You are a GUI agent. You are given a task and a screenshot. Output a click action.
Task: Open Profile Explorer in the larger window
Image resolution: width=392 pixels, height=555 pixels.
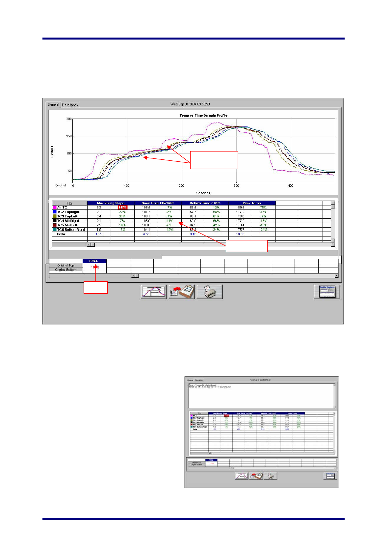327,292
